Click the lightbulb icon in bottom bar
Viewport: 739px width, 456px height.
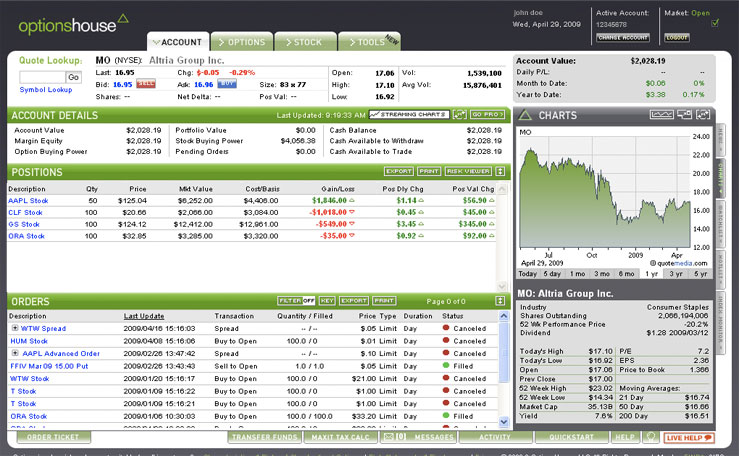(651, 437)
